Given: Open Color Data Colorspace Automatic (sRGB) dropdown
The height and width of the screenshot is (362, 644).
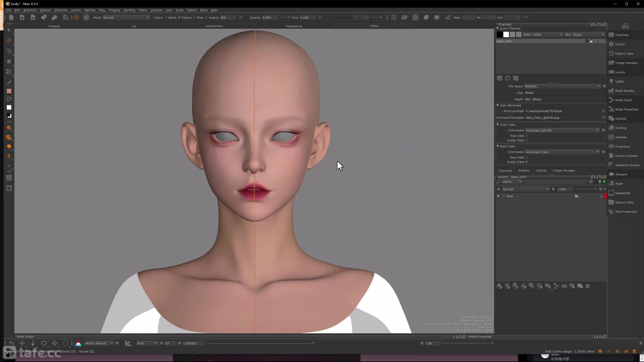Looking at the screenshot, I should pyautogui.click(x=562, y=130).
